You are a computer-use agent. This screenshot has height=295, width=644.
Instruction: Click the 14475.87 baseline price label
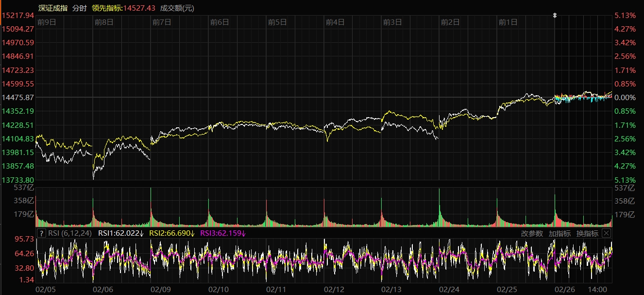tap(18, 97)
